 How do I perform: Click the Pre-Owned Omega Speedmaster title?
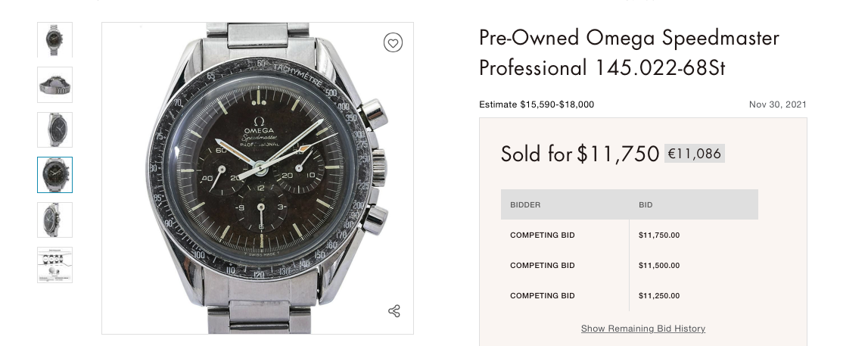[x=629, y=53]
